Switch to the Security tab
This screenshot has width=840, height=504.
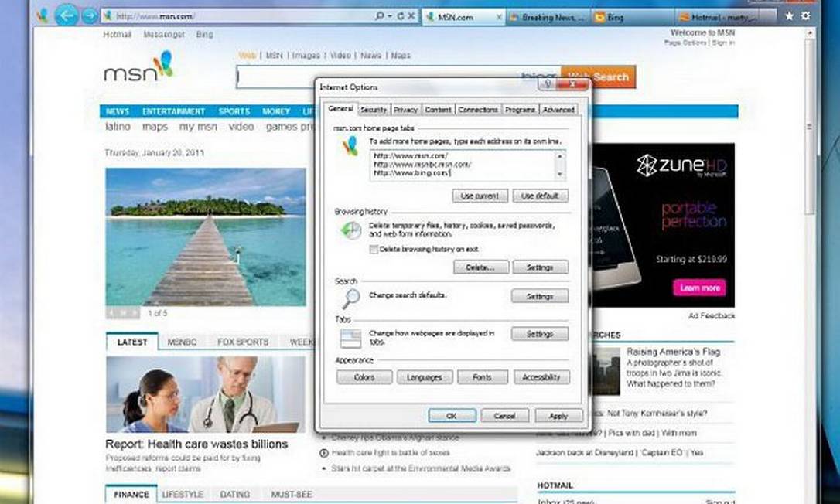click(x=374, y=110)
